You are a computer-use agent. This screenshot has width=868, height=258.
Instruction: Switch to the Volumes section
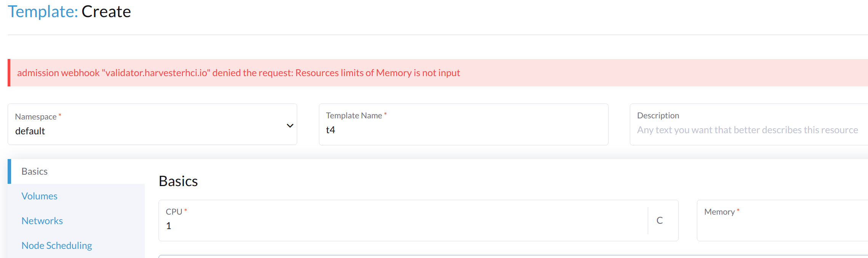(x=40, y=196)
